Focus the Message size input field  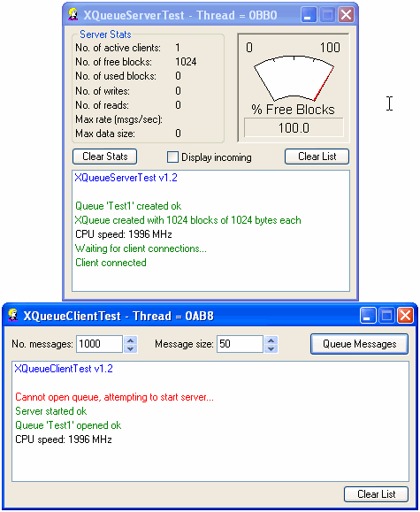pos(240,344)
